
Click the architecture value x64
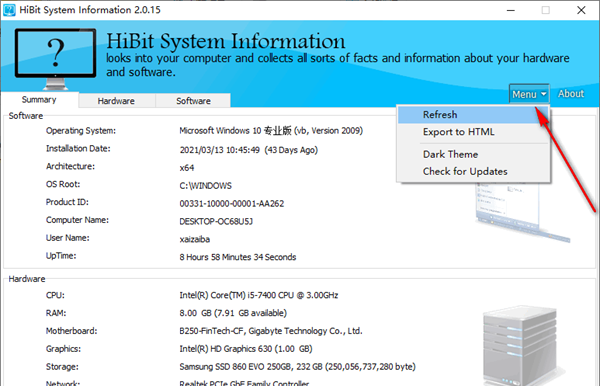[187, 168]
